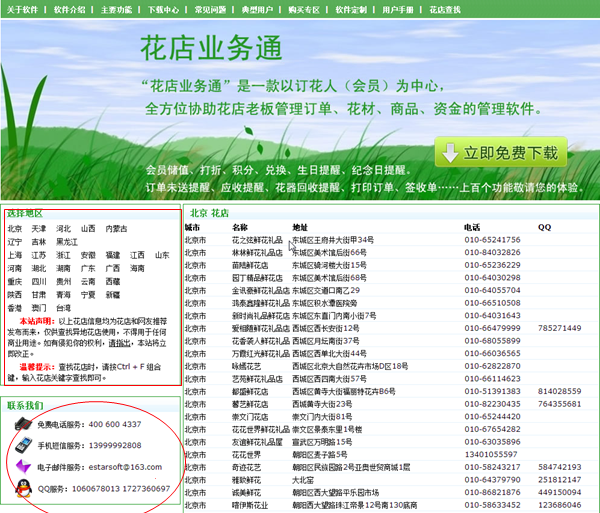Click address 崇文门内大街81号

pyautogui.click(x=322, y=417)
